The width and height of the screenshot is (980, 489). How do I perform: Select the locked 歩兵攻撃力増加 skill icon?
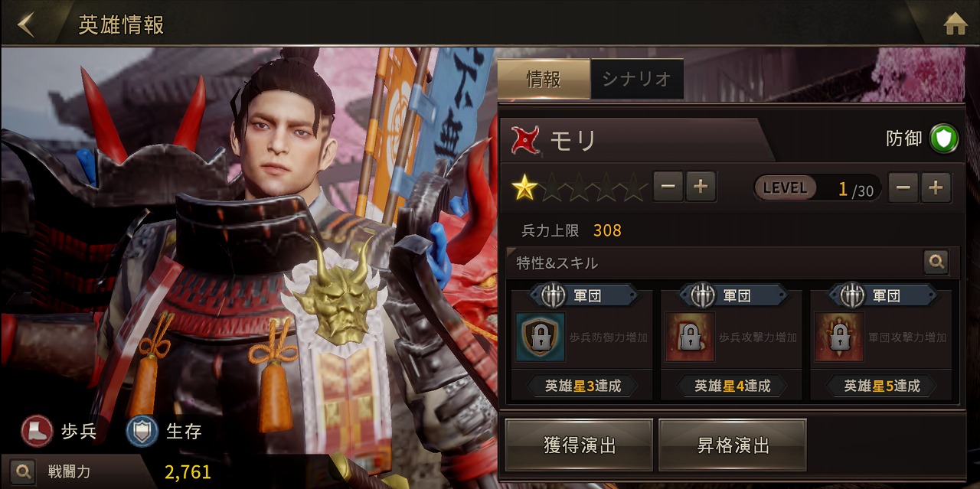coord(690,337)
